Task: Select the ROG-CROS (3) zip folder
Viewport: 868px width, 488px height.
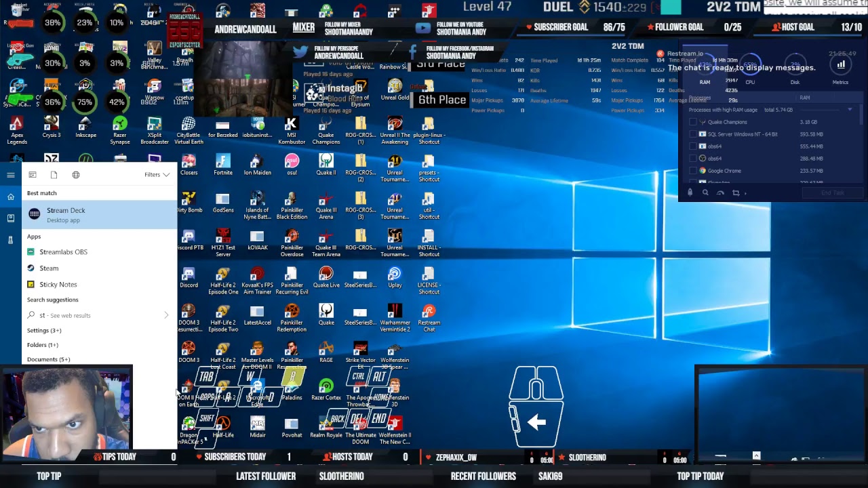Action: (360, 205)
